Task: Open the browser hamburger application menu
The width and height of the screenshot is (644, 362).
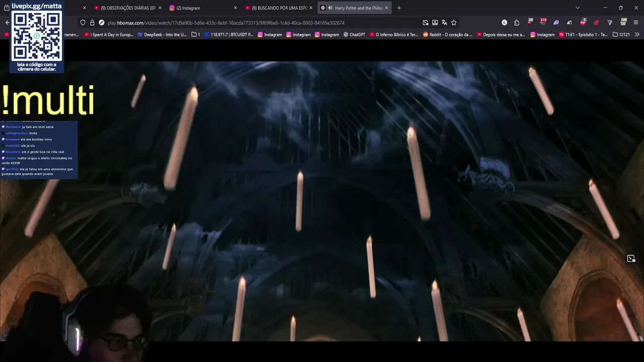Action: point(636,23)
